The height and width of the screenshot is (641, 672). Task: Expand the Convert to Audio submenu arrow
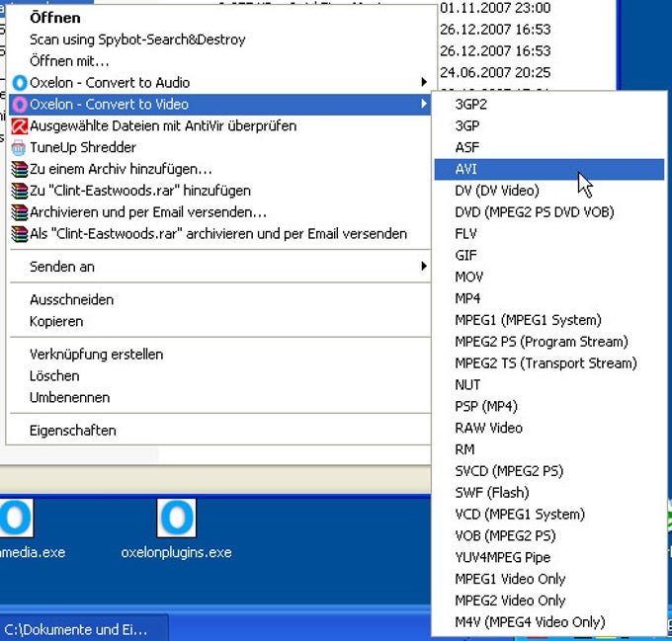(424, 82)
